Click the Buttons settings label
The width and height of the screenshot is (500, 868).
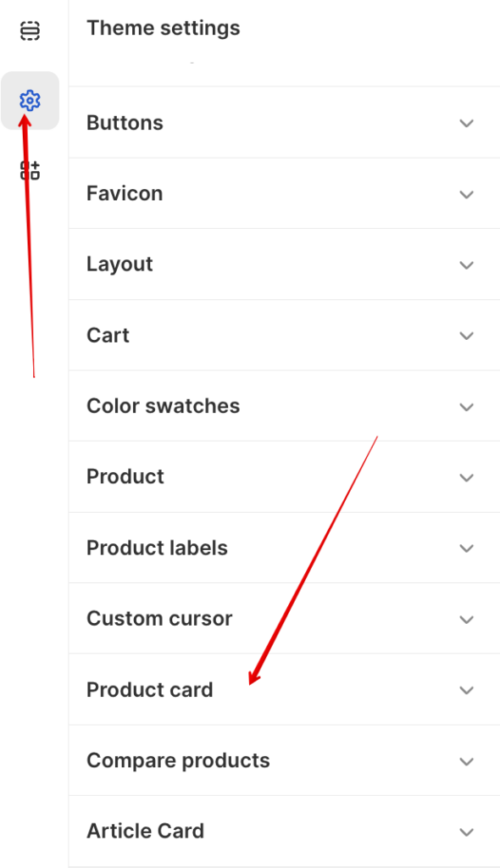coord(125,123)
